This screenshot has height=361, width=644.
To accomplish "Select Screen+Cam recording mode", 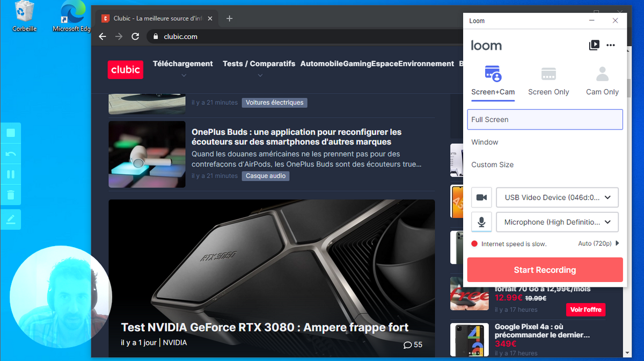I will 493,81.
